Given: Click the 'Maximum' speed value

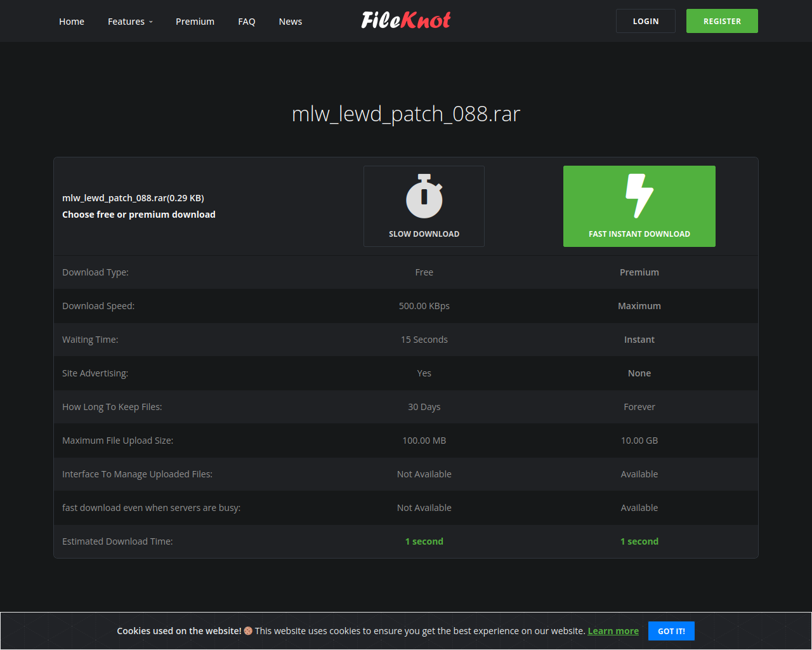Looking at the screenshot, I should coord(639,306).
